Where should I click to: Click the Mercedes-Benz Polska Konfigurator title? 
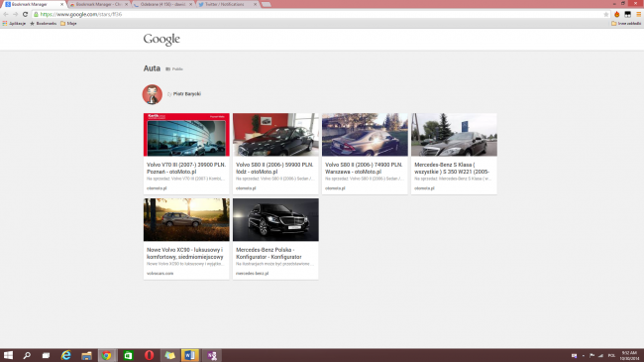[x=268, y=253]
